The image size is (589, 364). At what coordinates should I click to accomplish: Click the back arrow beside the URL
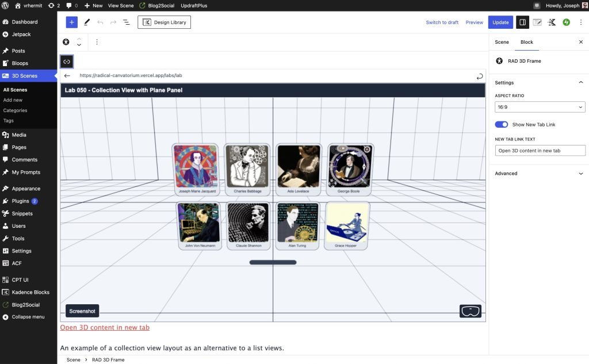[x=67, y=76]
